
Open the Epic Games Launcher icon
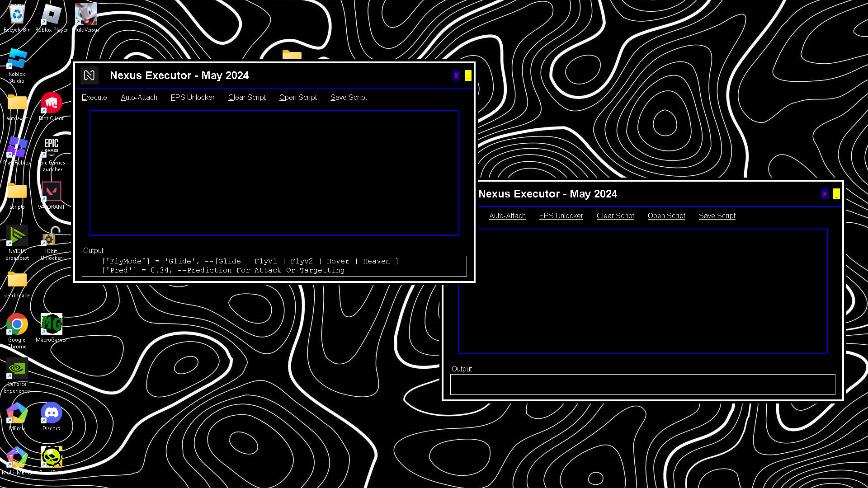[x=51, y=147]
